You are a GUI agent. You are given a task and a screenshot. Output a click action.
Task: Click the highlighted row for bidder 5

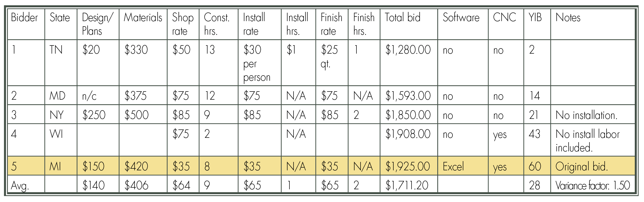pos(321,166)
